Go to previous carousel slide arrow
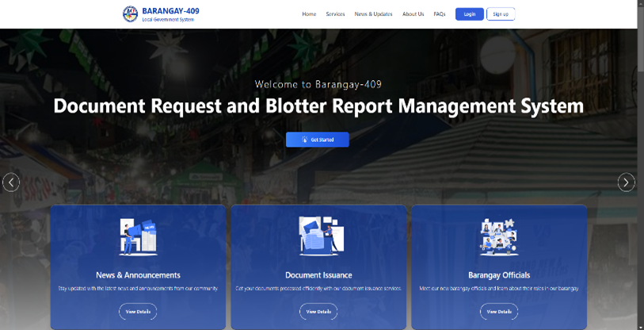This screenshot has width=644, height=330. [x=11, y=182]
